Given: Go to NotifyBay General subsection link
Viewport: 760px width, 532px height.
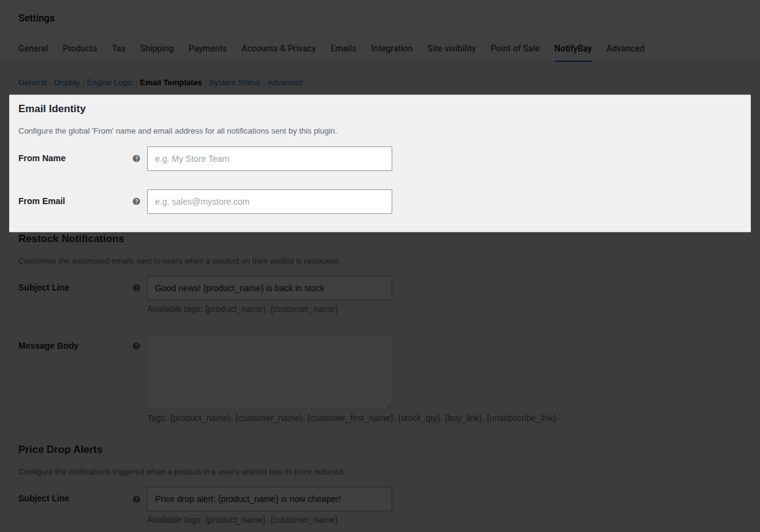Looking at the screenshot, I should 32,83.
